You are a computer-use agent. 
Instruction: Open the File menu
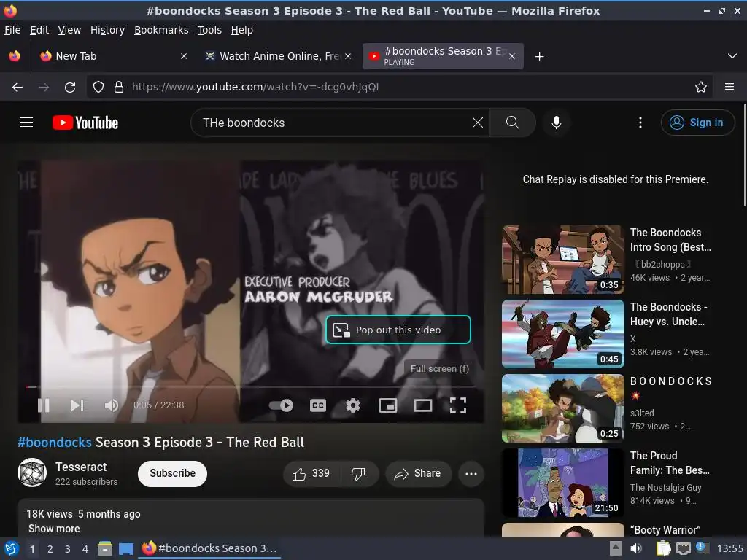coord(12,30)
